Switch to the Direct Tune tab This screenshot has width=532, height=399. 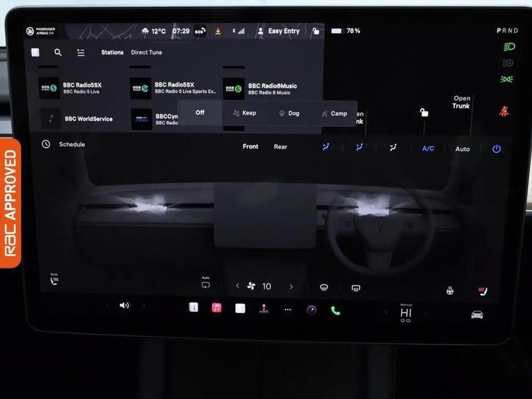(x=146, y=52)
